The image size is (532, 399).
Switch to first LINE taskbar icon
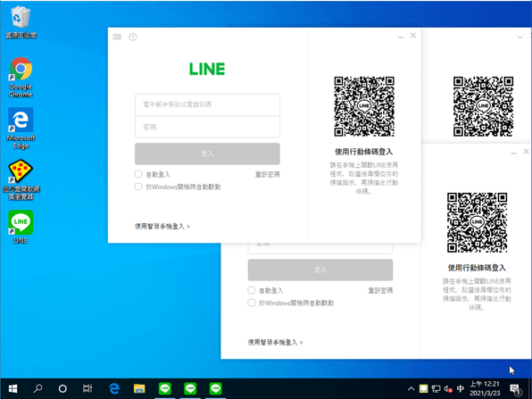click(x=165, y=388)
